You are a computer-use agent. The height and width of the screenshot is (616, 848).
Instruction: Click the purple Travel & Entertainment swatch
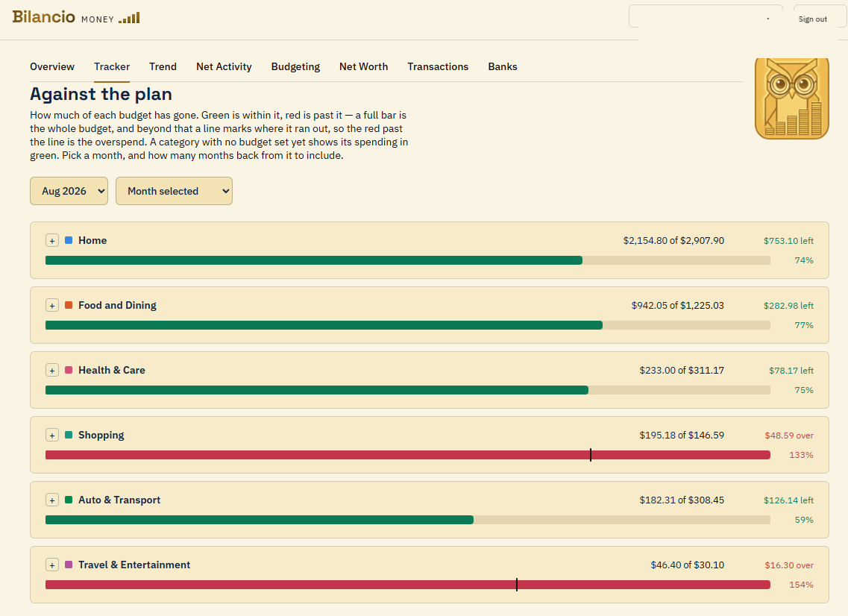point(69,565)
